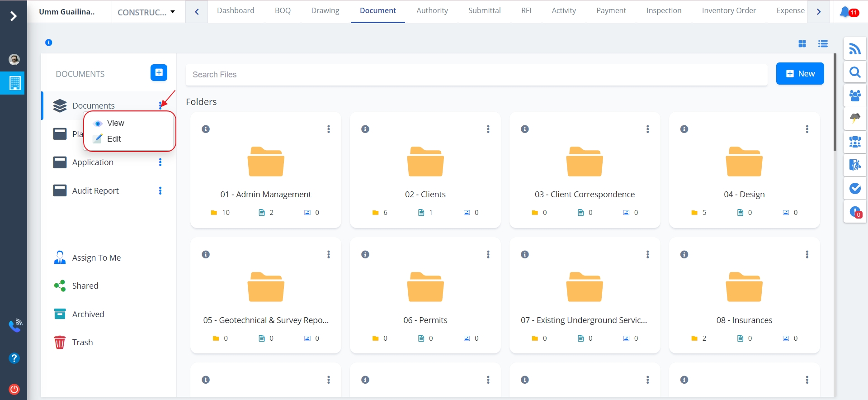
Task: Open the Trash section
Action: (82, 343)
